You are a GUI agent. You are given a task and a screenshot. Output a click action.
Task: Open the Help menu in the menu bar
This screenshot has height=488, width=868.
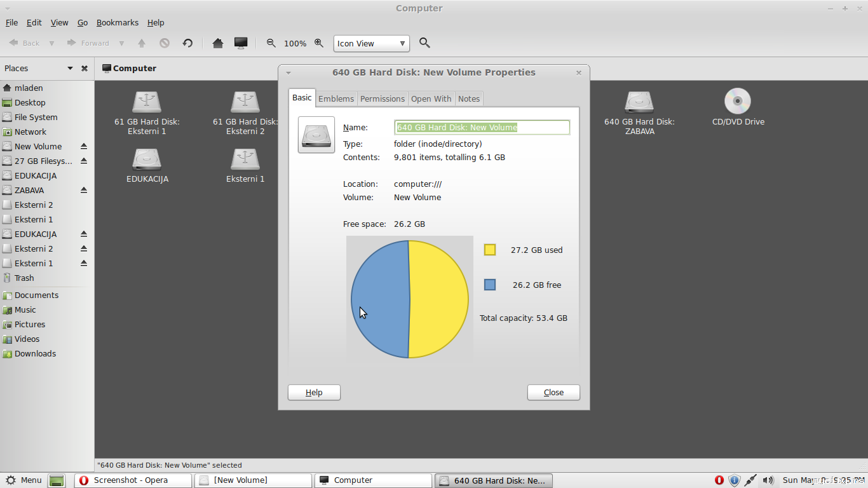click(x=156, y=22)
